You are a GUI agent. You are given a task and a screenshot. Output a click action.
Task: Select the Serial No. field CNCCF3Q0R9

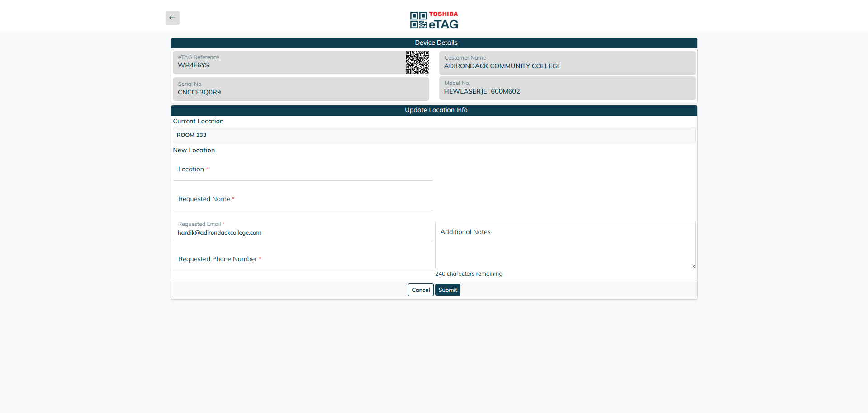[301, 89]
